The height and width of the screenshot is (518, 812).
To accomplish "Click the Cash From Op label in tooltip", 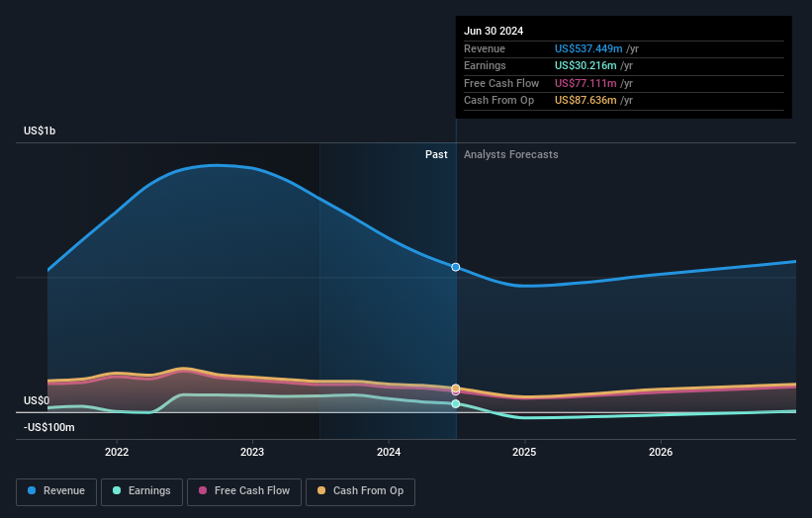I will click(x=498, y=101).
